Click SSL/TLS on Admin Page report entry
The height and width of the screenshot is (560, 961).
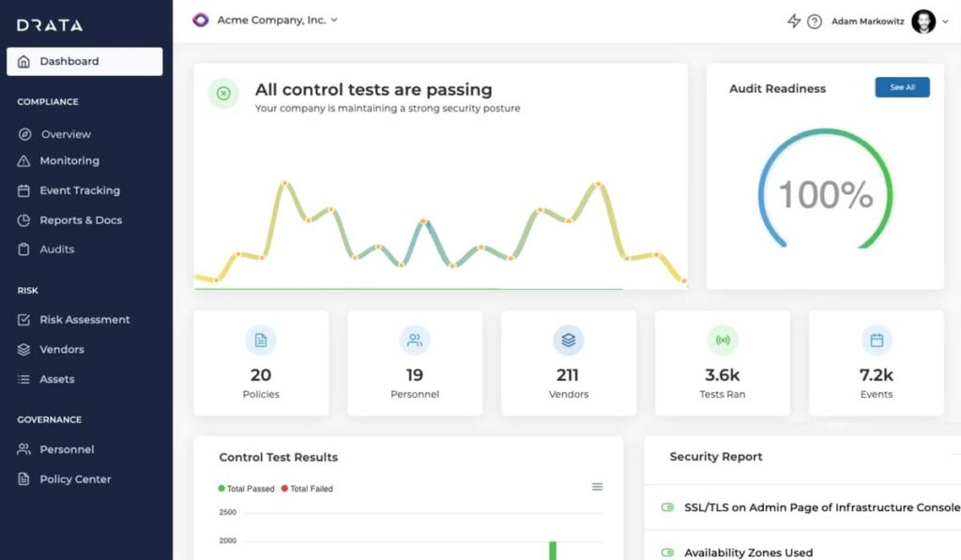click(x=822, y=507)
